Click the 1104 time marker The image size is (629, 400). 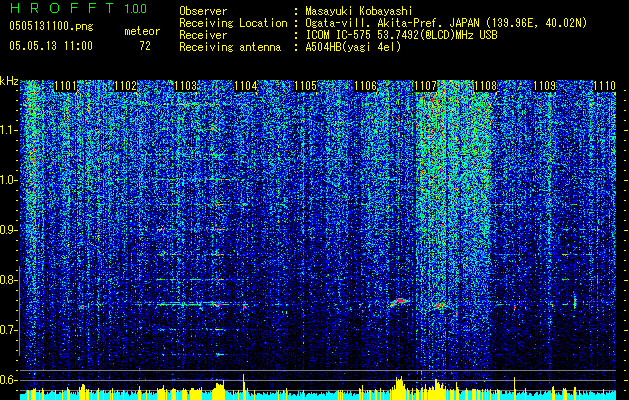coord(246,86)
